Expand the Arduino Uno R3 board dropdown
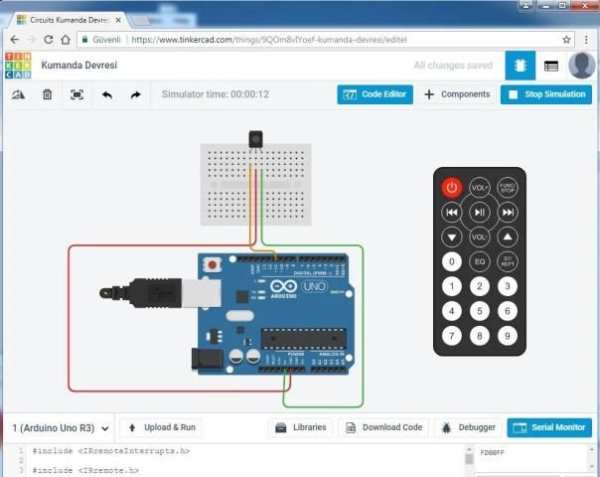Screen dimensions: 600x477 [60, 428]
